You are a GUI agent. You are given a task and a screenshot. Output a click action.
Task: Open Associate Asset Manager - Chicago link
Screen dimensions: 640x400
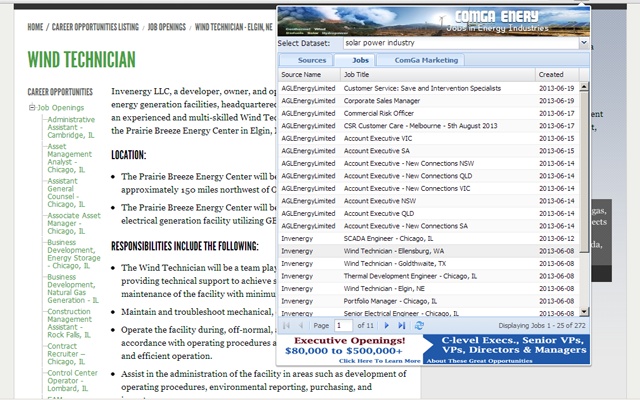74,223
